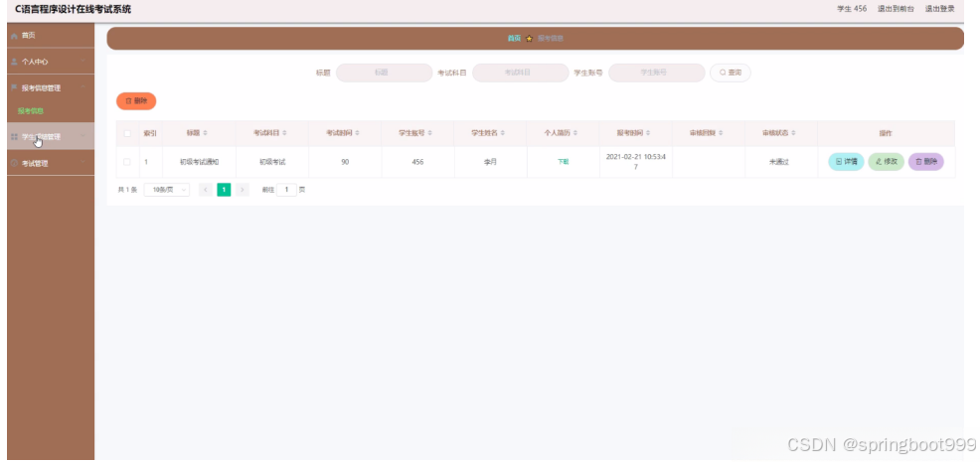This screenshot has height=462, width=980.
Task: Click the 初级考试 subject cell
Action: pyautogui.click(x=272, y=162)
